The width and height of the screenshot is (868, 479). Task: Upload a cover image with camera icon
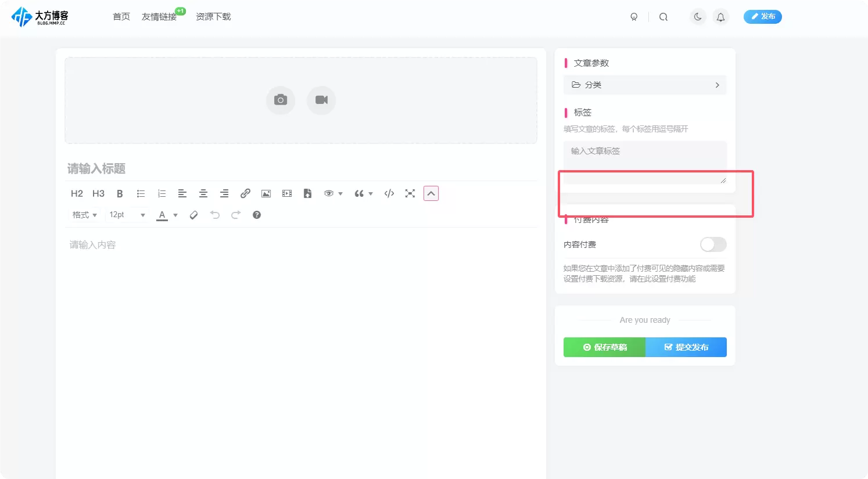pos(281,100)
